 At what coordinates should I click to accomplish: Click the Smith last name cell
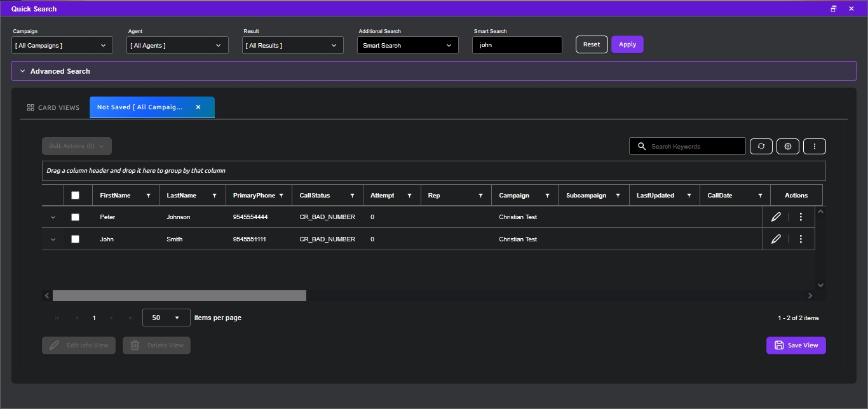[175, 239]
